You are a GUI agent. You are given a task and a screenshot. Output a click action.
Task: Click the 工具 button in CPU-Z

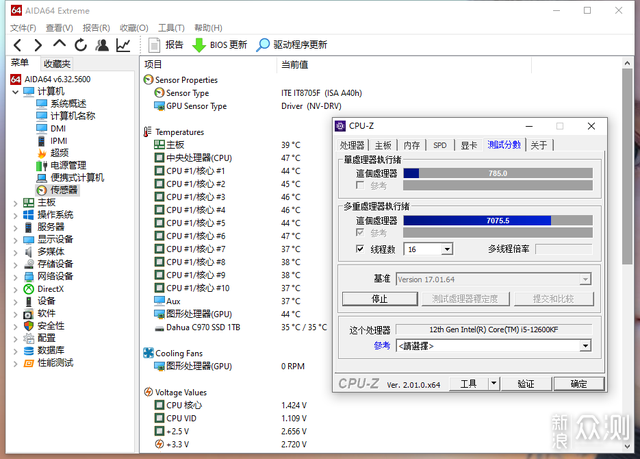pos(468,384)
